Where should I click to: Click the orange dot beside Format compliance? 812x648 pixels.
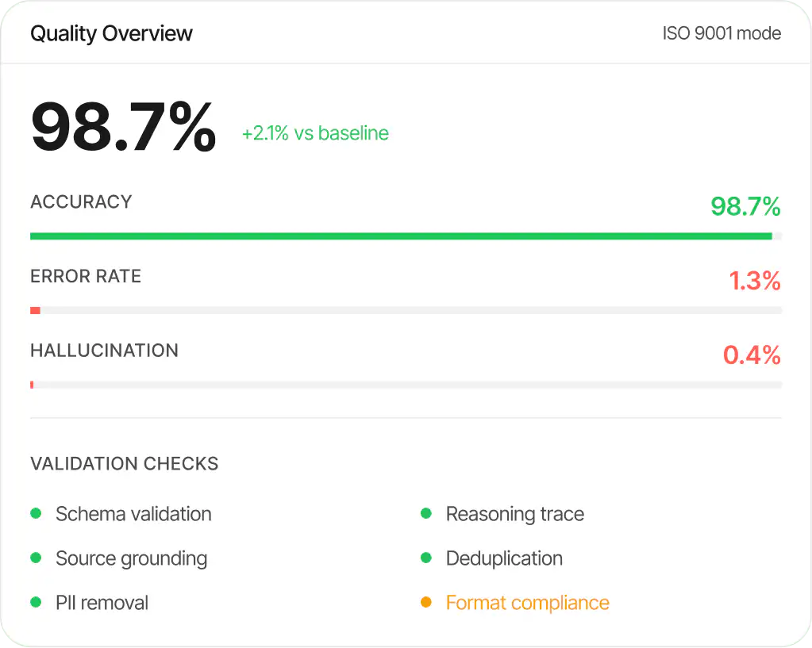426,603
